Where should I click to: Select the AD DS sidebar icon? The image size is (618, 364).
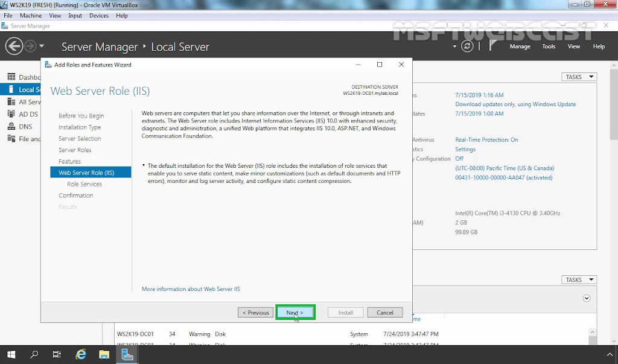pos(11,114)
